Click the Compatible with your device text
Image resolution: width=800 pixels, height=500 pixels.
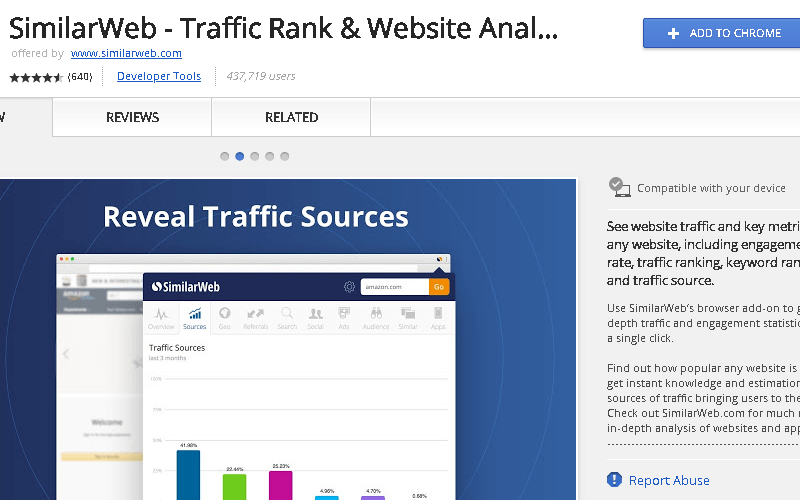point(711,188)
